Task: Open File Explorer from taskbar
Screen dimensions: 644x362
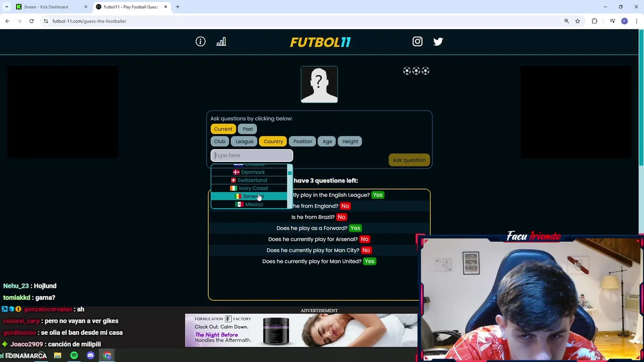Action: [x=57, y=356]
